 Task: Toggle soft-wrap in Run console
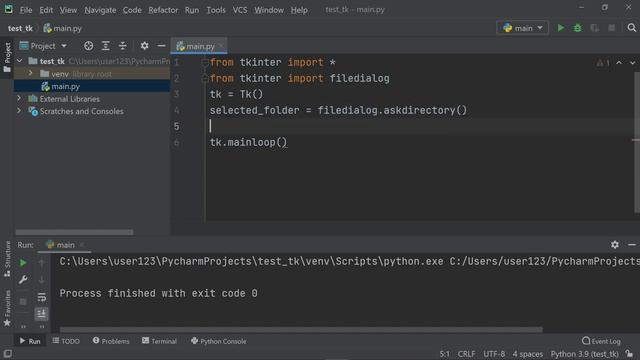(41, 297)
